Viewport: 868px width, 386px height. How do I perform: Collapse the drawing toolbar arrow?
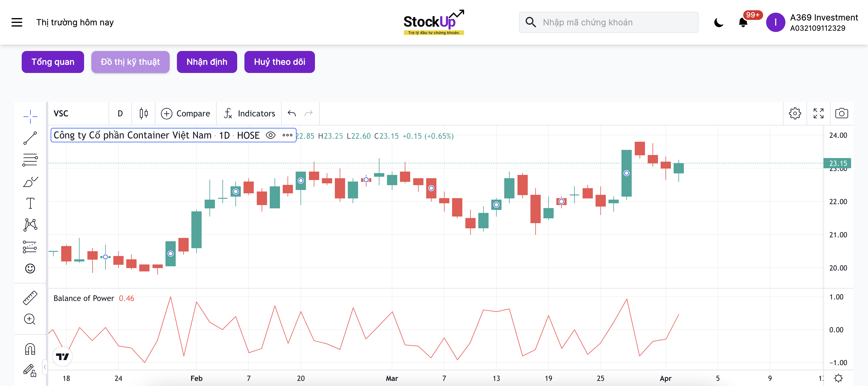click(45, 367)
